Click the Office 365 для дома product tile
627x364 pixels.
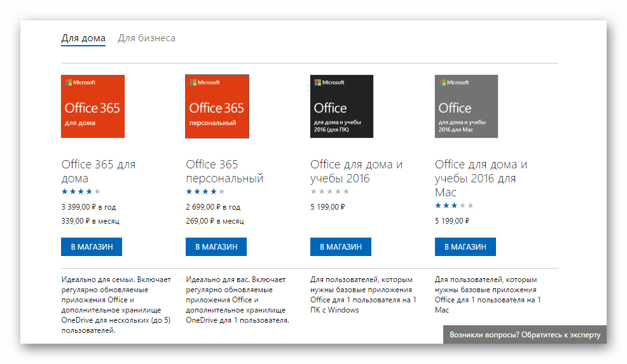[x=93, y=106]
